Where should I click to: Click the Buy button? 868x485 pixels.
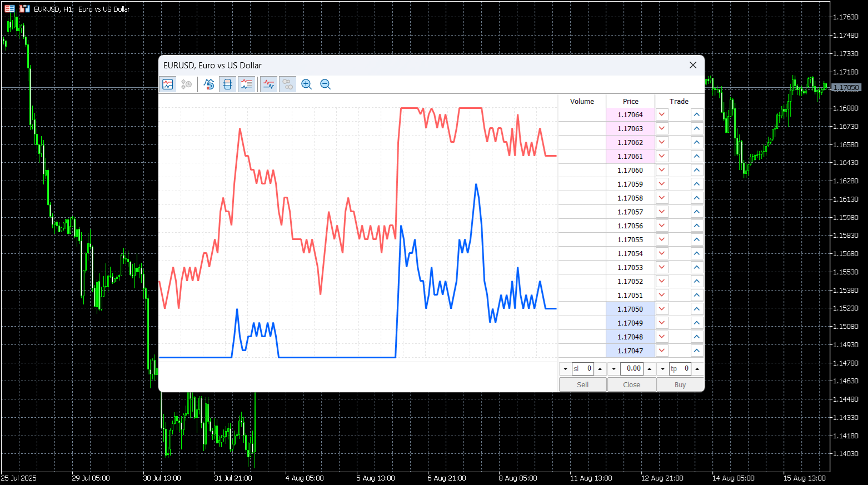tap(680, 384)
